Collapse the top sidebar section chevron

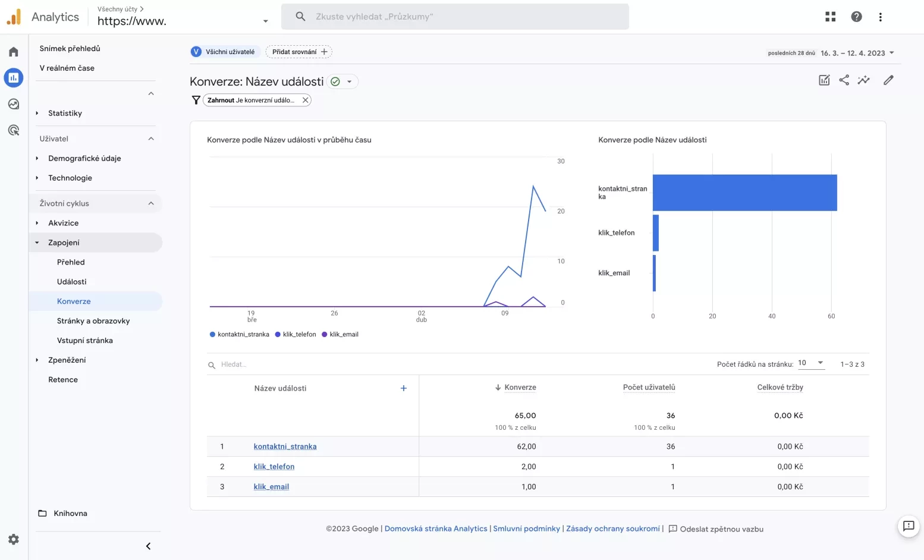coord(151,93)
